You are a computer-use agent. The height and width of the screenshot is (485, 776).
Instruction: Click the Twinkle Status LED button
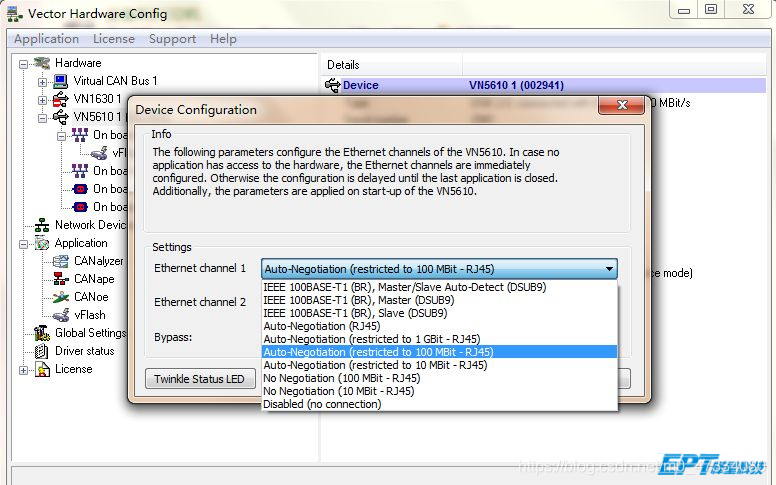tap(200, 379)
